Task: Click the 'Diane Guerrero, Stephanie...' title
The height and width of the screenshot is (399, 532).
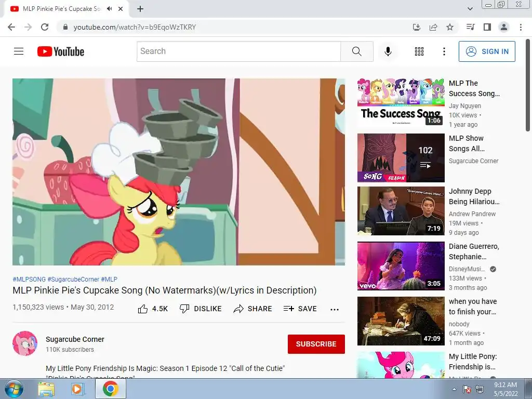Action: pos(474,251)
